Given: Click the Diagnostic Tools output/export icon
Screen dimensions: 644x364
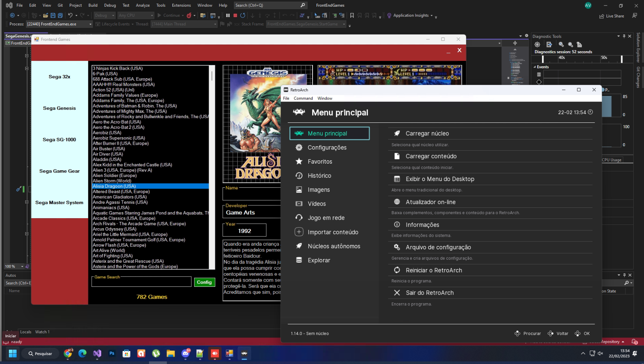Looking at the screenshot, I should pos(549,45).
